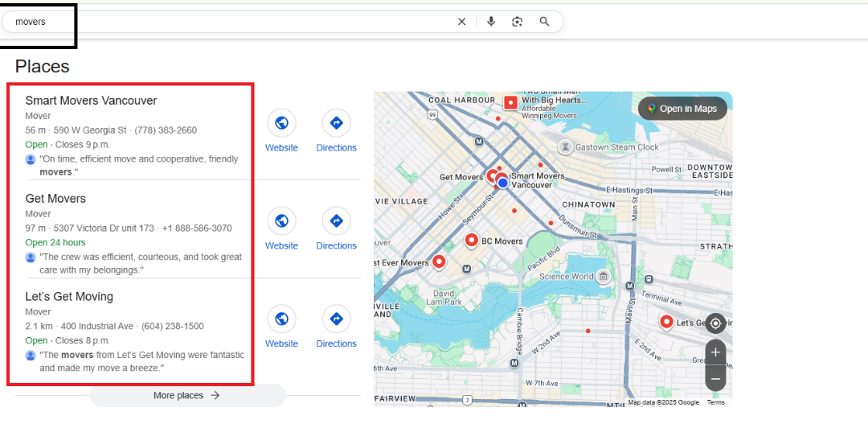Click the Closes 8 p.m. hours text
The height and width of the screenshot is (424, 868).
(x=83, y=340)
